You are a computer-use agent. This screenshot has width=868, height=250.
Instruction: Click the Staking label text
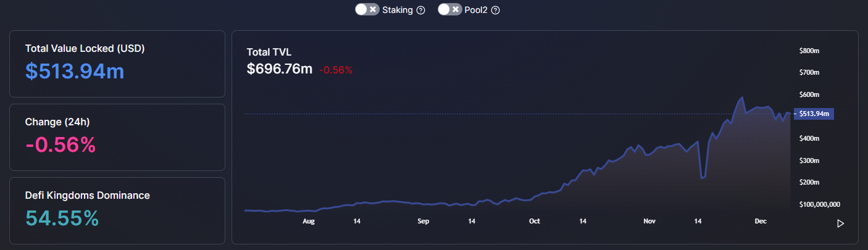pyautogui.click(x=398, y=10)
